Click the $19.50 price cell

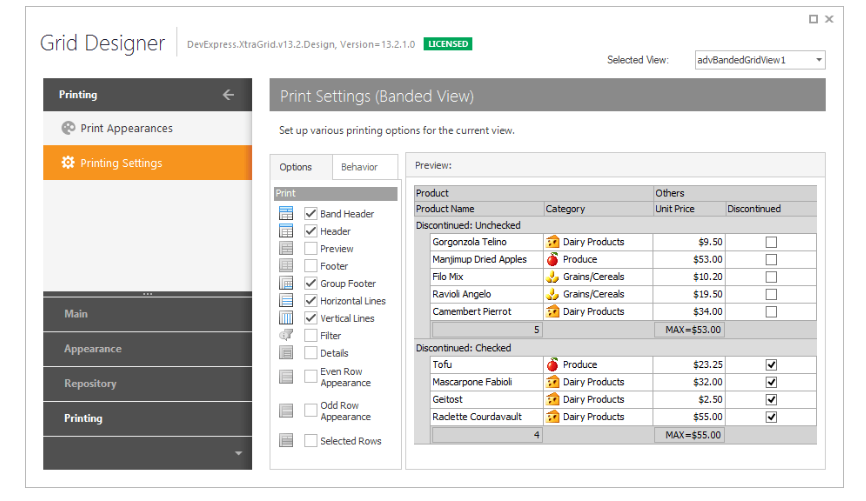click(x=689, y=294)
